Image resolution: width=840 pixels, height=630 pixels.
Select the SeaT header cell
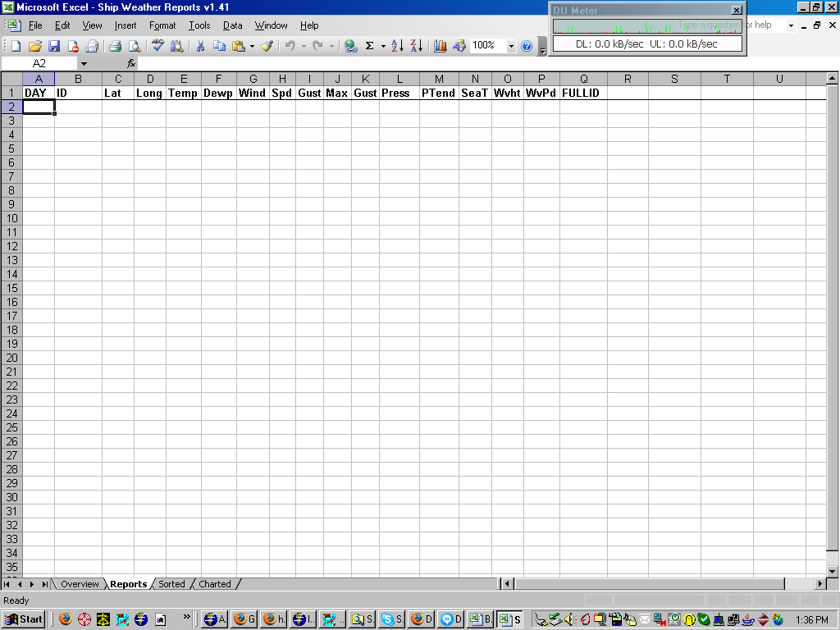475,93
